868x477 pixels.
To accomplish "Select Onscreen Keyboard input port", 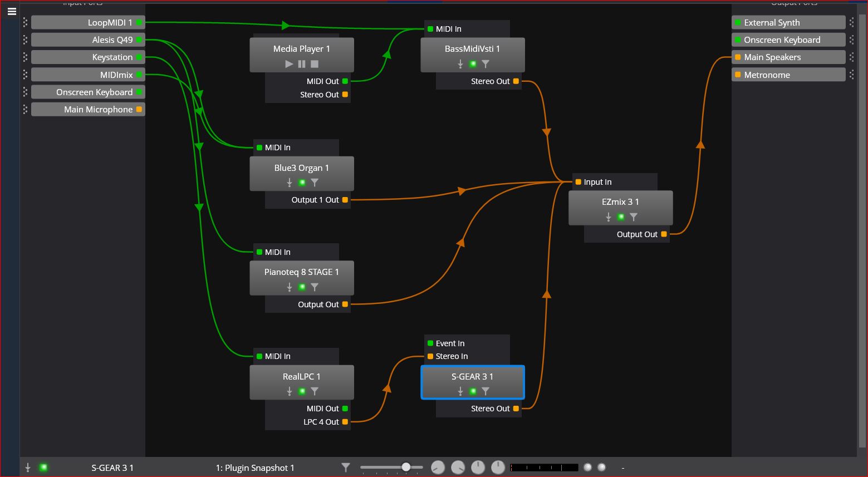I will [88, 92].
